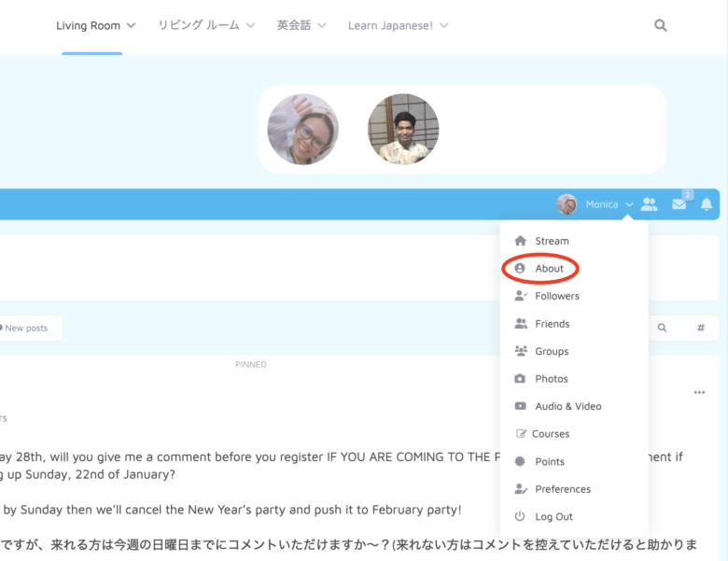
Task: Click Monica's small avatar in toolbar
Action: [x=567, y=204]
